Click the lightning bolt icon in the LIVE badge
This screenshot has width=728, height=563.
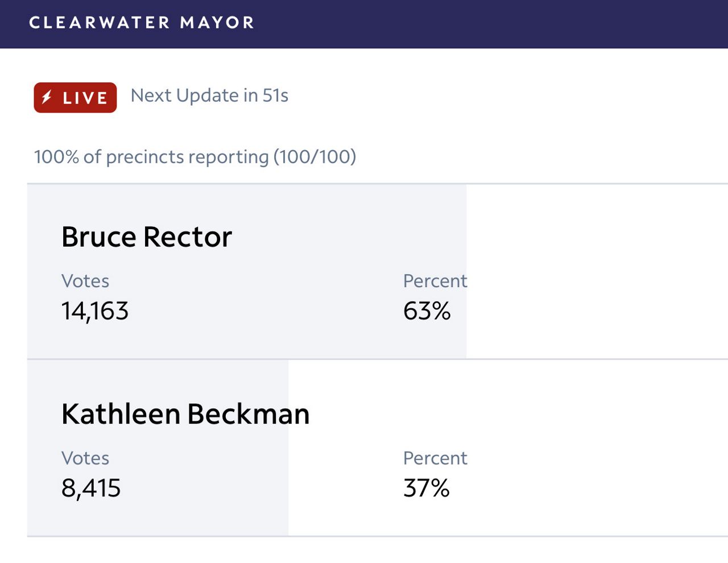[x=47, y=97]
